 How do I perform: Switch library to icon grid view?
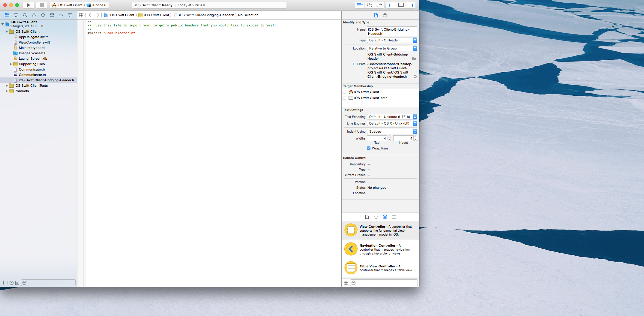coord(346,283)
